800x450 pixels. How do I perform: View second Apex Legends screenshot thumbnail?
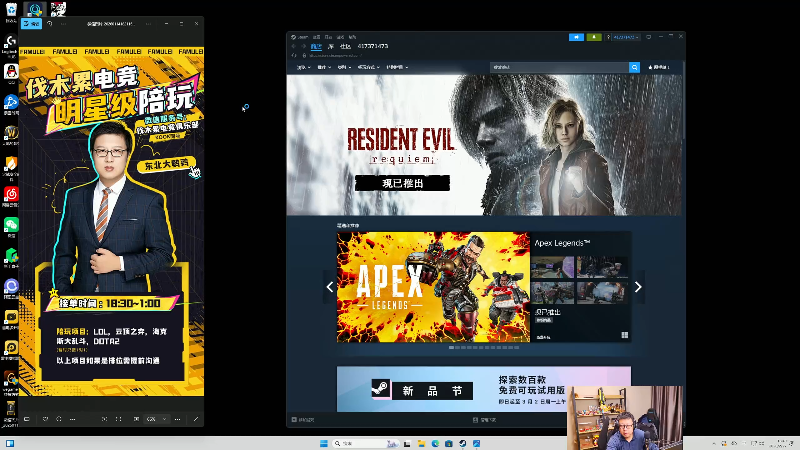click(x=602, y=267)
